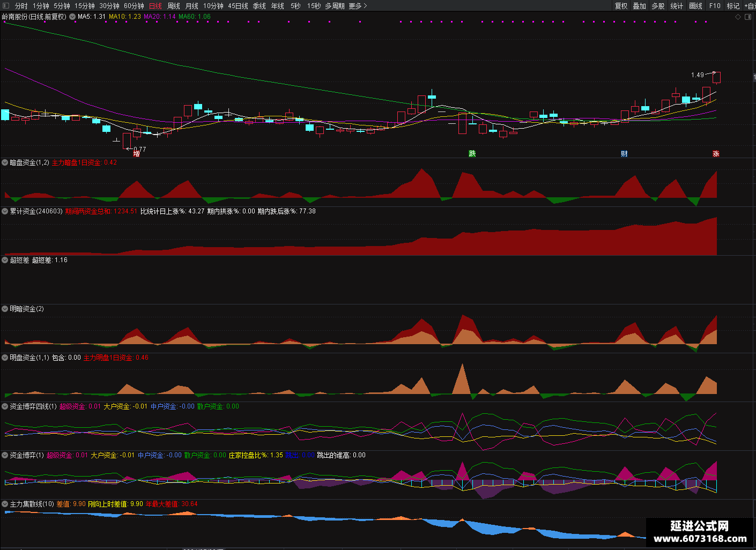Click the diamond icon above the chart
This screenshot has height=550, width=756.
click(x=738, y=17)
